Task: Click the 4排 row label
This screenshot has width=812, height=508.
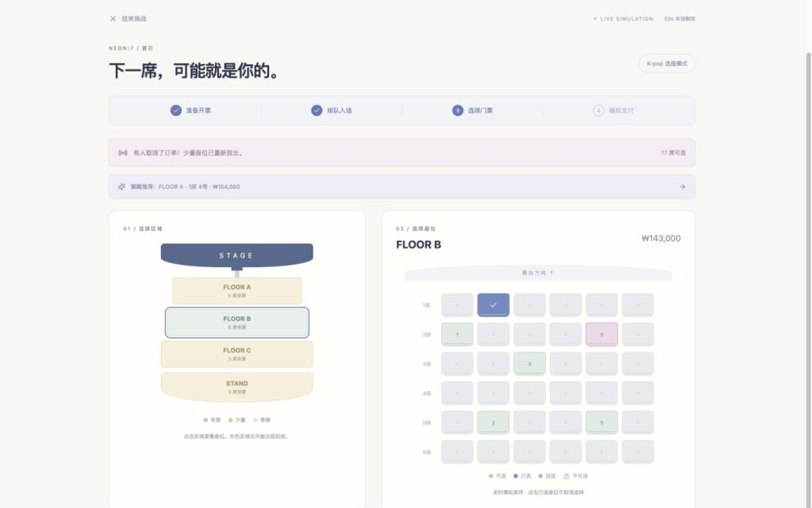Action: (426, 394)
